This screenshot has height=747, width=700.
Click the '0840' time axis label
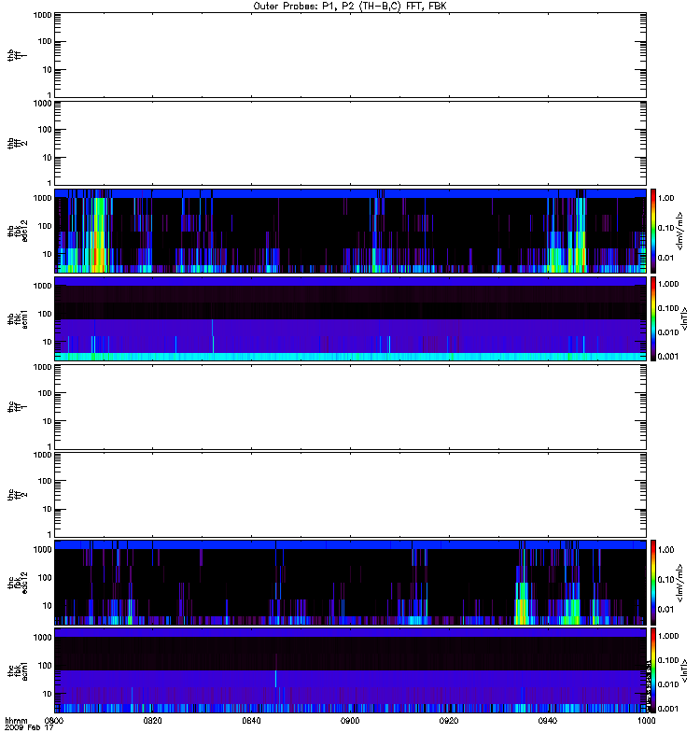point(251,721)
